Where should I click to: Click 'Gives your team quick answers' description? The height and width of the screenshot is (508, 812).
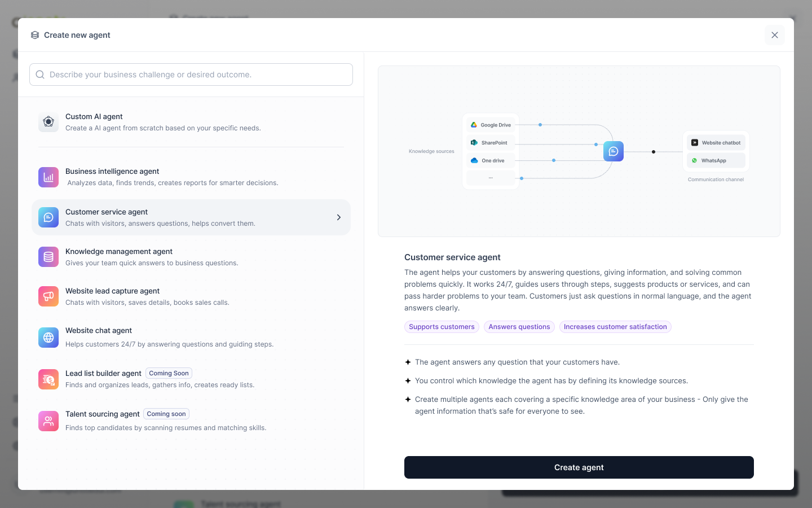tap(152, 263)
